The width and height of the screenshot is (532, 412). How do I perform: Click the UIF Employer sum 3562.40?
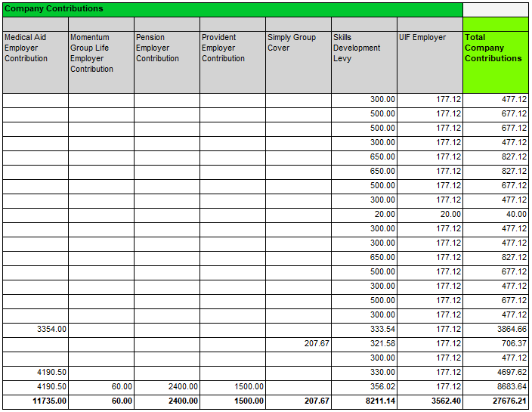point(430,401)
